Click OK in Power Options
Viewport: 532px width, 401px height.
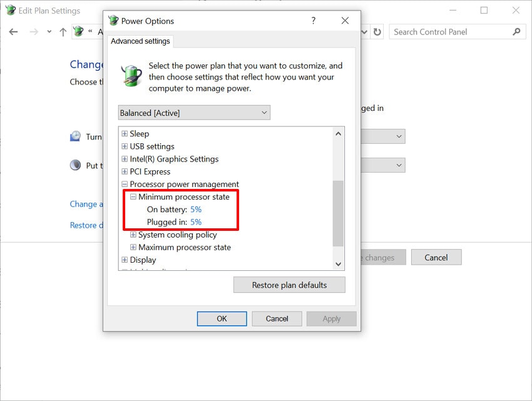point(222,318)
